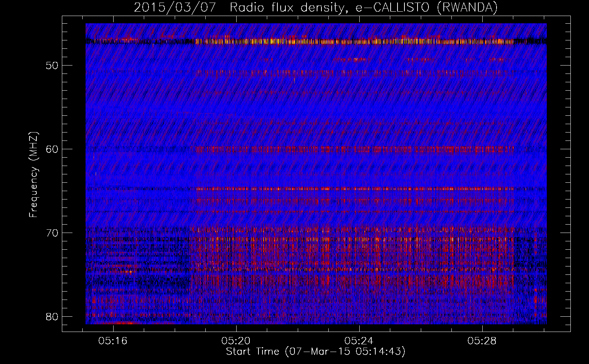Click the 05:24 time tick label
The height and width of the screenshot is (364, 589).
(359, 341)
